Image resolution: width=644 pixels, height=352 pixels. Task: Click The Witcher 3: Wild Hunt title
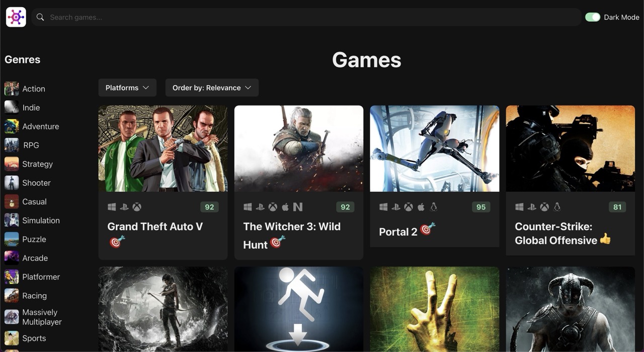[x=292, y=236]
